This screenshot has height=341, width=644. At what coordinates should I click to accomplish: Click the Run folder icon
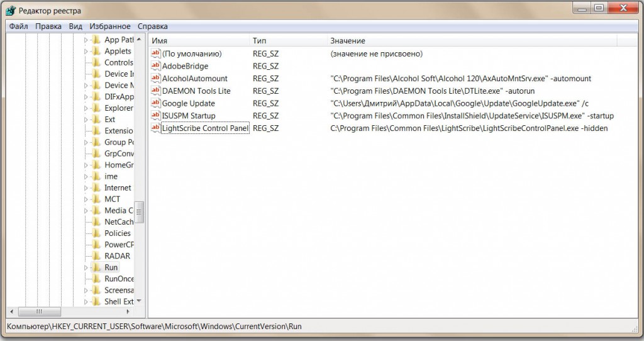[x=96, y=267]
